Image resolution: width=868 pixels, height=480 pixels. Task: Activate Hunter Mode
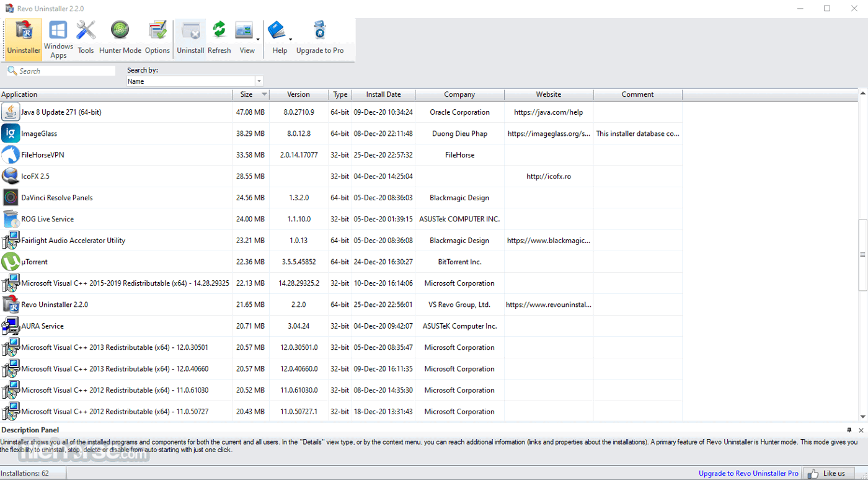point(120,39)
